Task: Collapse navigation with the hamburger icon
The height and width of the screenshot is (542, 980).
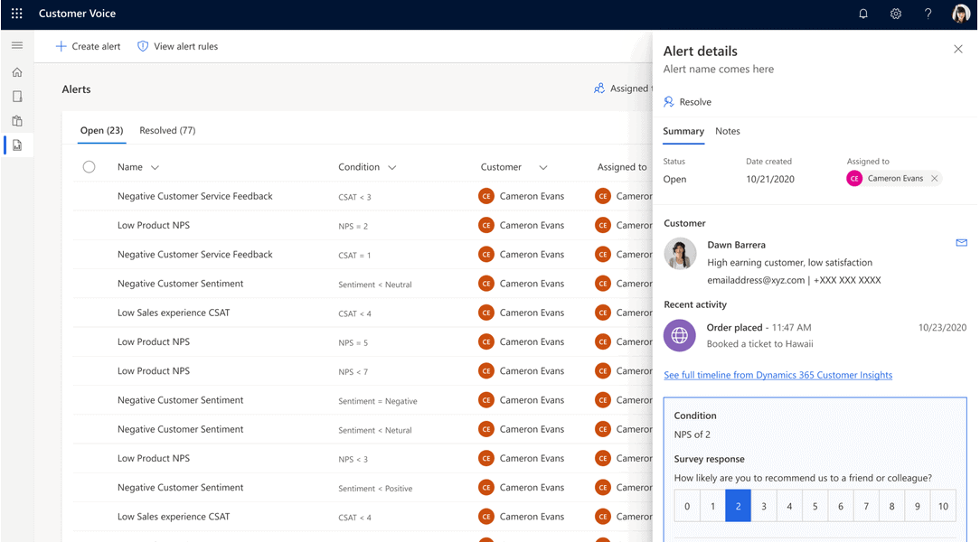Action: click(16, 44)
